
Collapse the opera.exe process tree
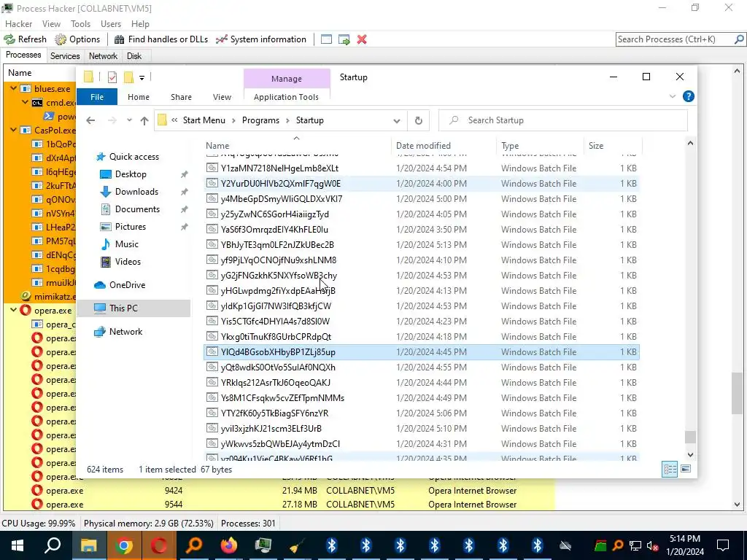[x=13, y=311]
